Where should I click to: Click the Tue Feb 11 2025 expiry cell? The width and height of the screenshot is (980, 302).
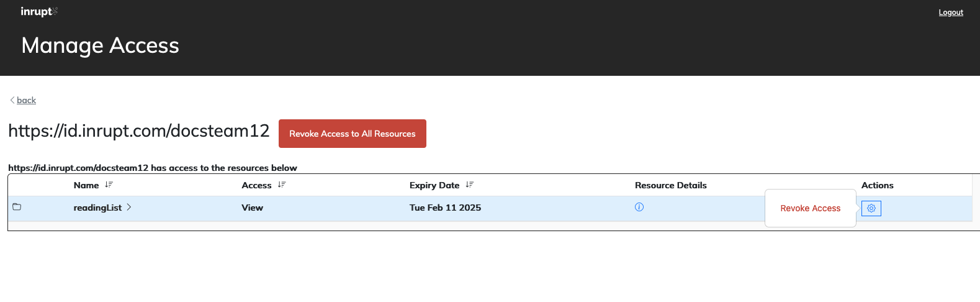point(445,208)
